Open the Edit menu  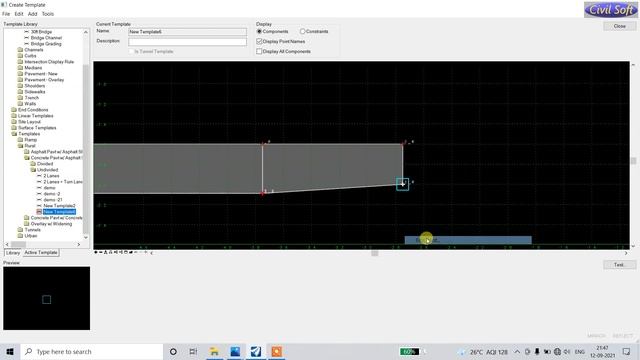pyautogui.click(x=19, y=14)
